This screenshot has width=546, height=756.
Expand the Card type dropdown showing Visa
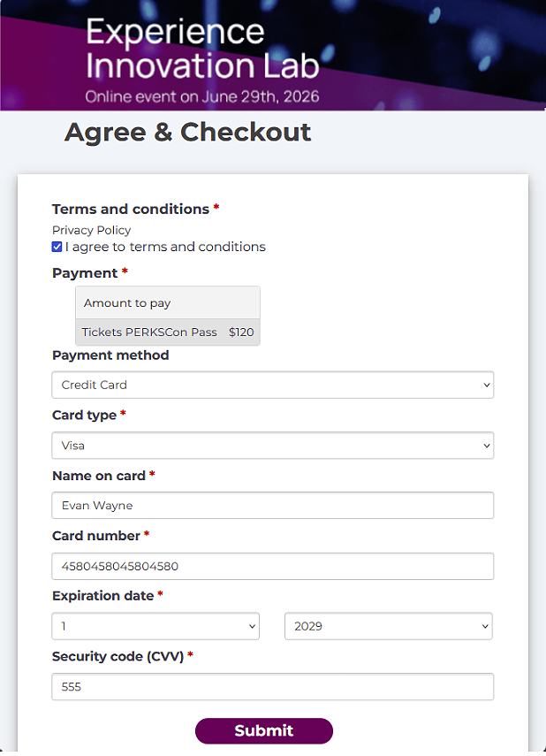point(272,446)
